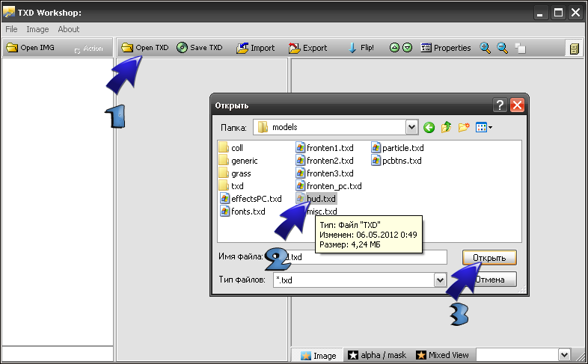Click the Export toolbar button
The width and height of the screenshot is (588, 364).
point(308,48)
